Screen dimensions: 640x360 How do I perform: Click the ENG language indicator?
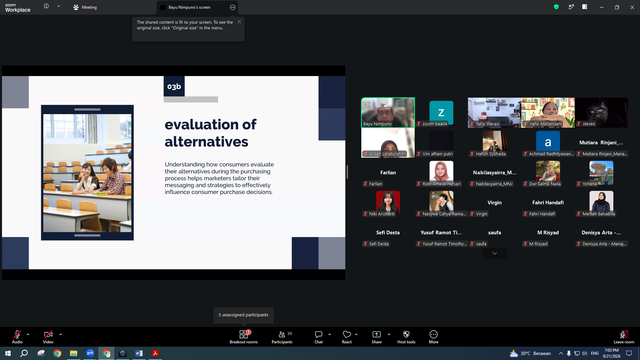coord(595,353)
